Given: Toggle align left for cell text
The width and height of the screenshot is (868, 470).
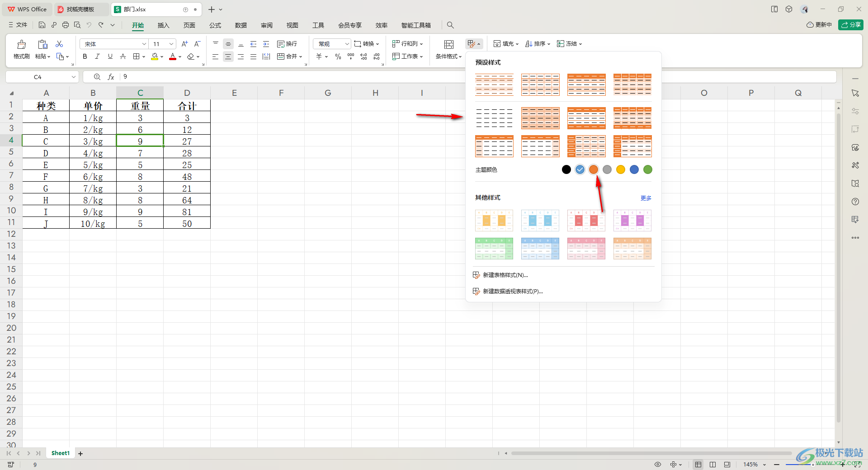Looking at the screenshot, I should coord(216,56).
